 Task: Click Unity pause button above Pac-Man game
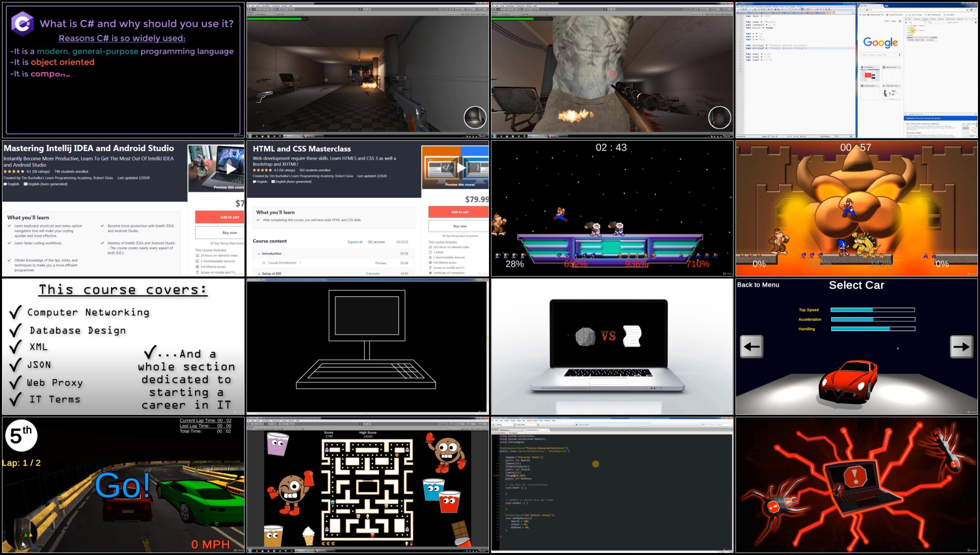coord(365,424)
